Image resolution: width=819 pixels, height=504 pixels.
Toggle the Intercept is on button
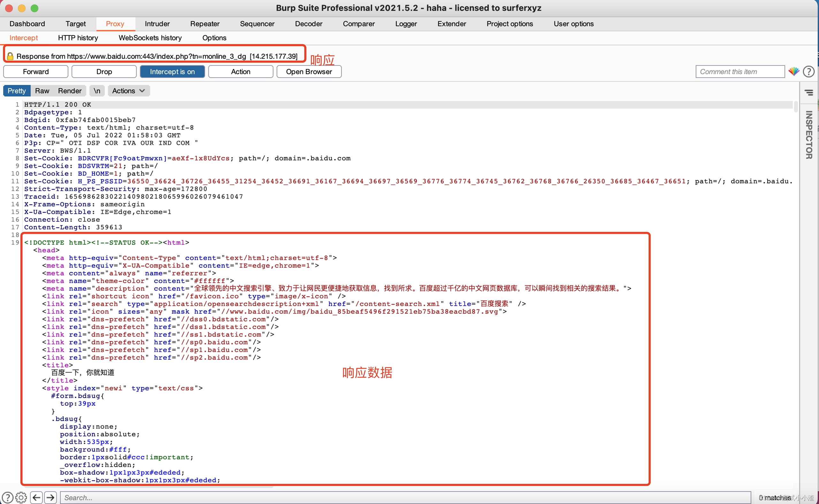point(172,72)
